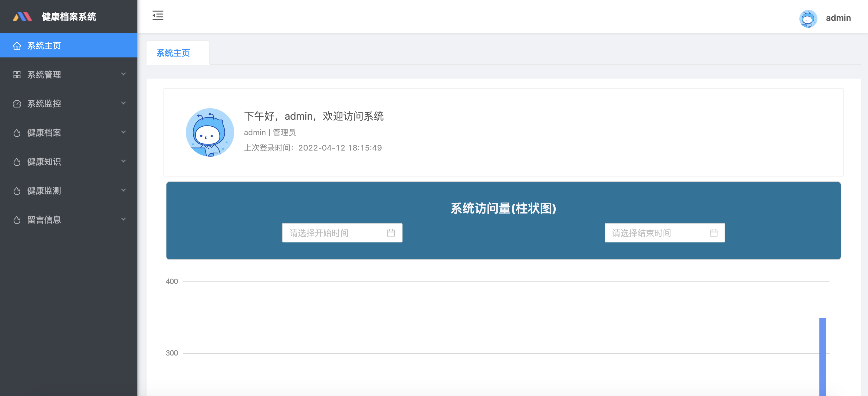
Task: Click the 400 axis label on chart
Action: 172,282
